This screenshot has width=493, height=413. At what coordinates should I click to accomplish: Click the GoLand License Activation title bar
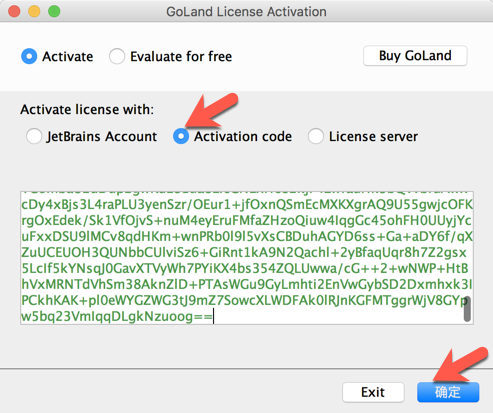(246, 11)
